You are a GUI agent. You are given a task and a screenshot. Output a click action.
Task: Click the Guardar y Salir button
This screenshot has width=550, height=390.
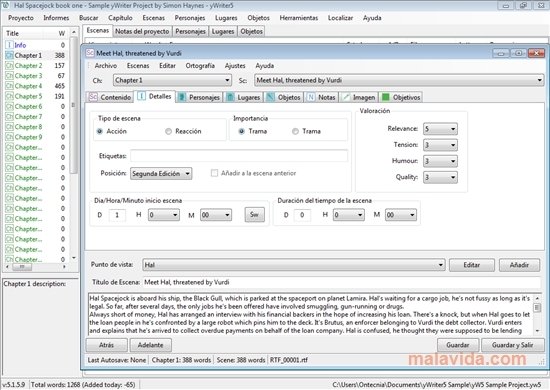pyautogui.click(x=512, y=345)
